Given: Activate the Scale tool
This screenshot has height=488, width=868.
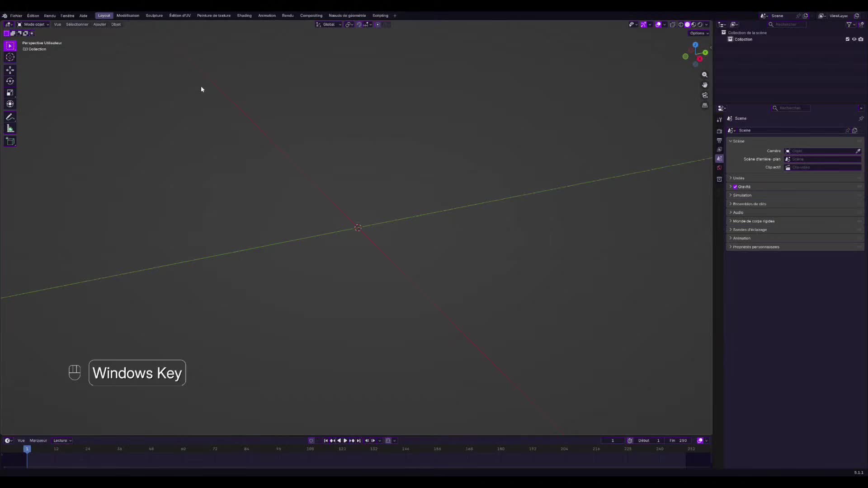Looking at the screenshot, I should [x=10, y=93].
